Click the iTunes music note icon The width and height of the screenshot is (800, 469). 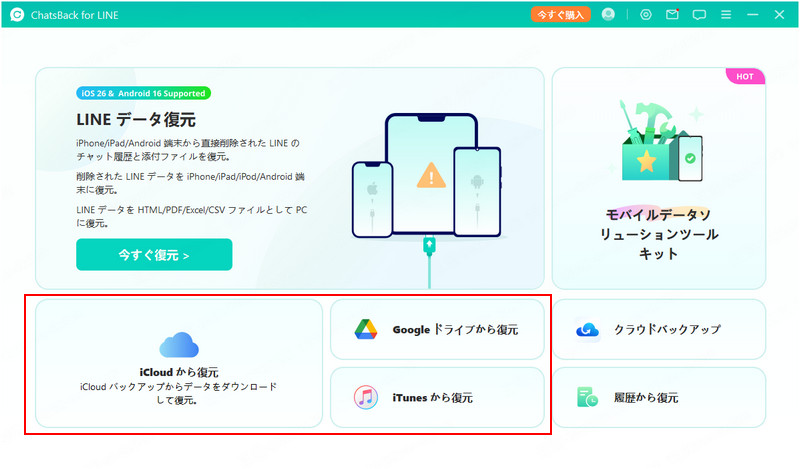pos(366,397)
